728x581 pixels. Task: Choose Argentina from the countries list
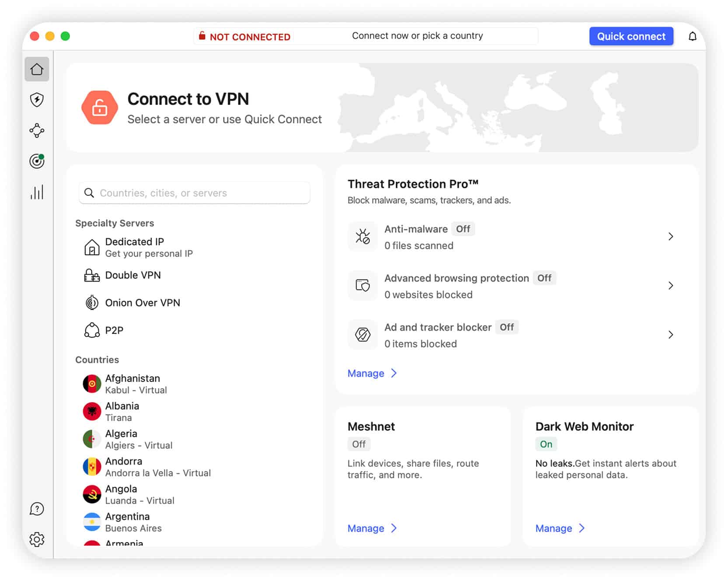click(195, 522)
